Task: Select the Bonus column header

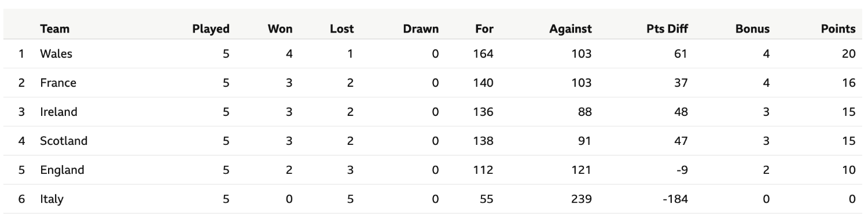Action: coord(752,28)
